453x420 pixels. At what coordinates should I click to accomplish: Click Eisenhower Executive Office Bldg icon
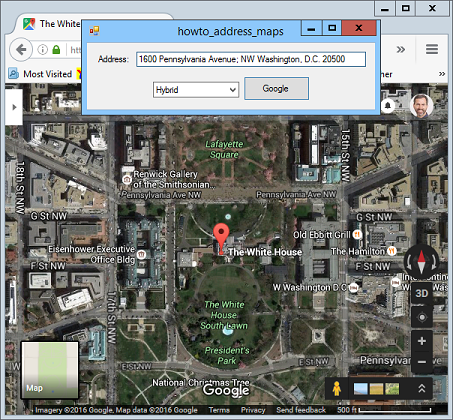click(x=142, y=254)
